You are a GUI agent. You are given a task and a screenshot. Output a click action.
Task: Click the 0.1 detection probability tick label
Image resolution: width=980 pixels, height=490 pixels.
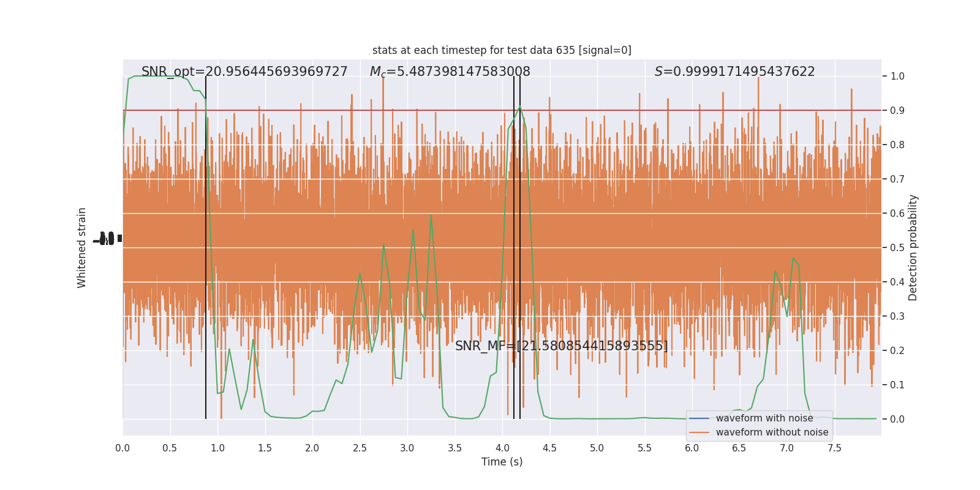[897, 385]
